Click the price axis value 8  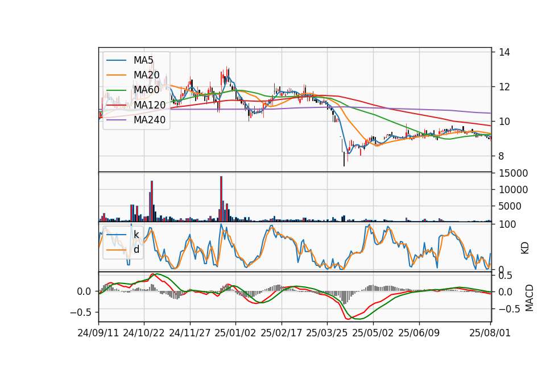click(502, 156)
